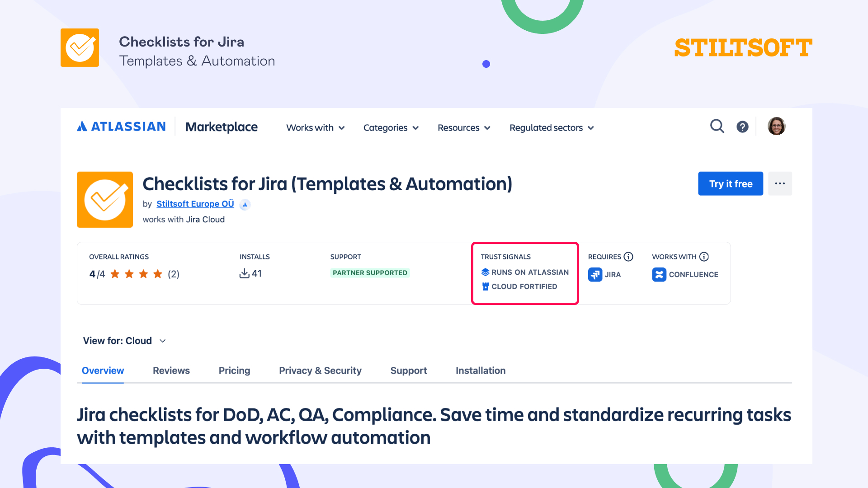This screenshot has height=488, width=868.
Task: Click the "works with Jira Cloud" text
Action: point(184,219)
